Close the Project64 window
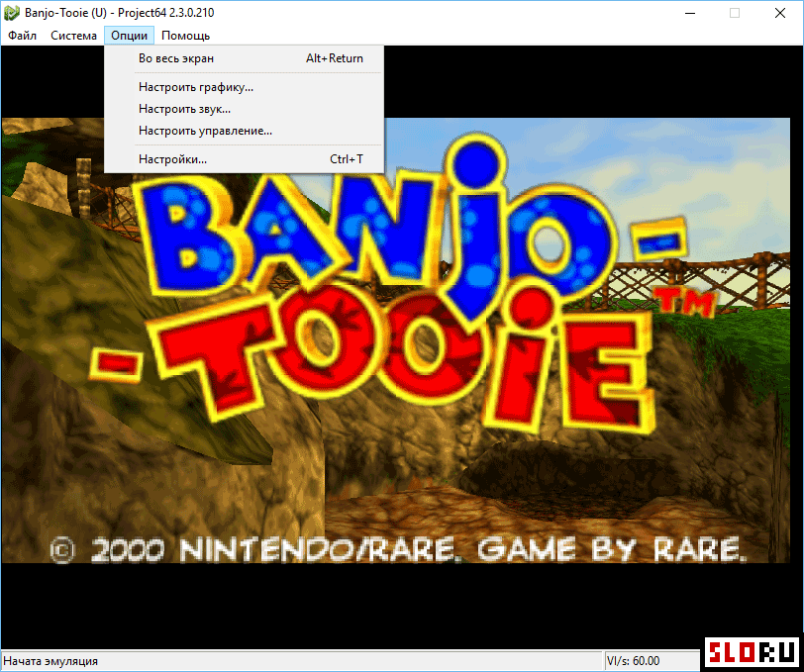This screenshot has width=804, height=672. [x=780, y=13]
